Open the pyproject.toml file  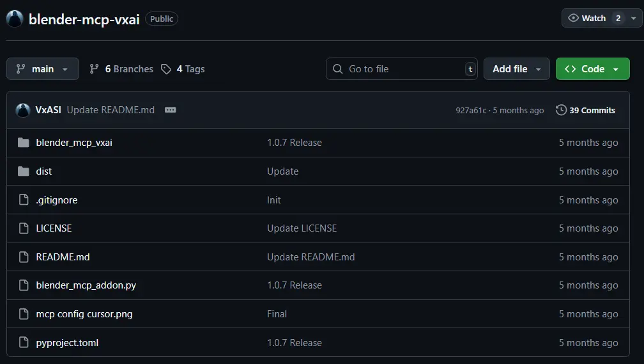click(67, 343)
